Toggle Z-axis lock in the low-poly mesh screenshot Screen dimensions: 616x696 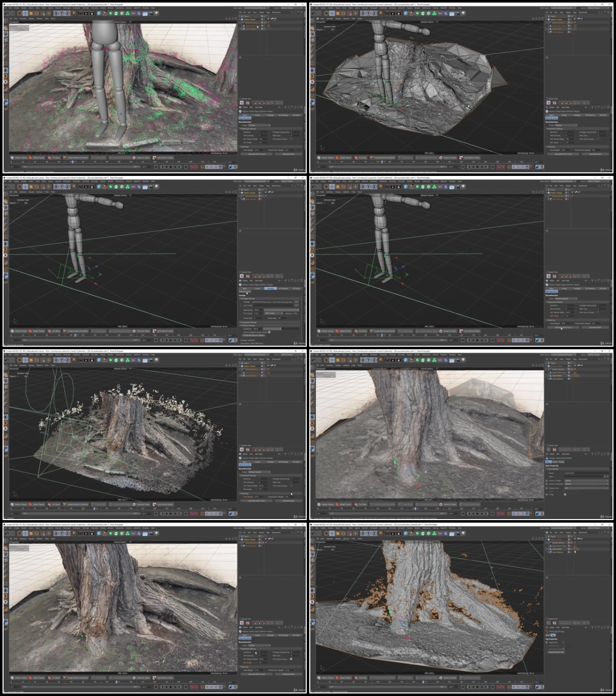pos(373,13)
